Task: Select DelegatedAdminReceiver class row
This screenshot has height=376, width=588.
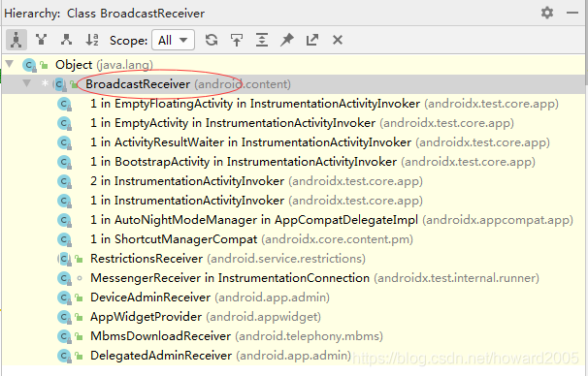Action: [x=293, y=356]
